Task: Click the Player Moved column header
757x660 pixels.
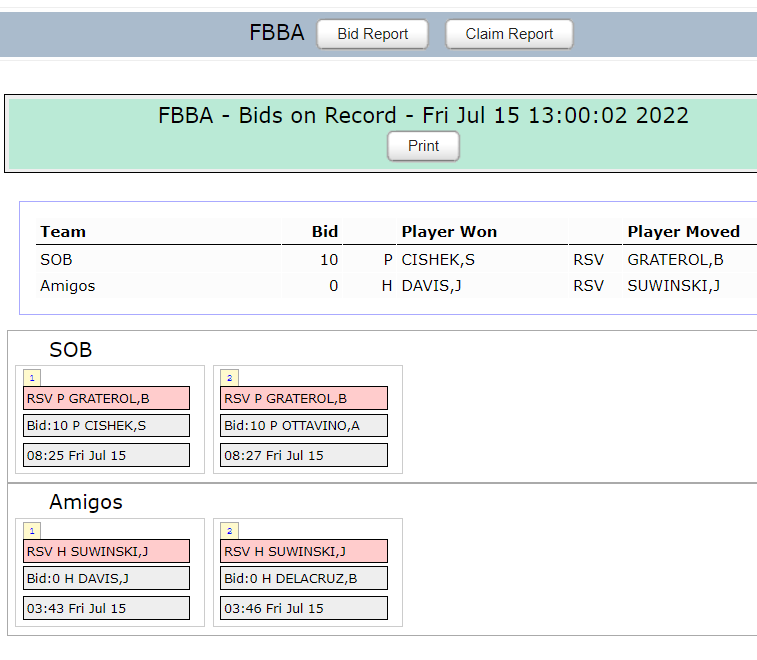Action: coord(683,231)
